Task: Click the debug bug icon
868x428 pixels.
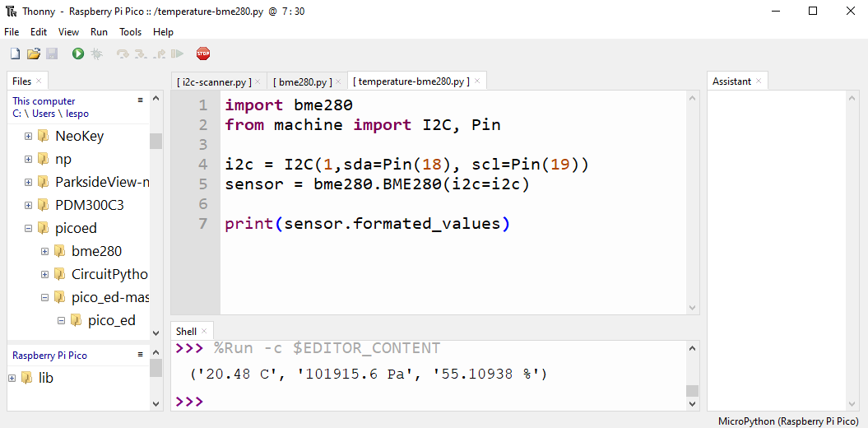Action: (x=96, y=53)
